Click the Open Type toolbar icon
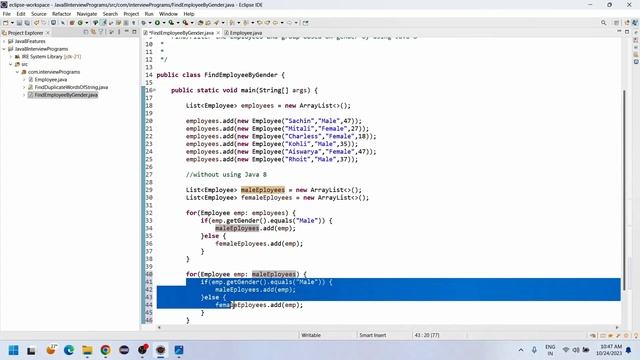This screenshot has width=640, height=360. click(x=200, y=23)
